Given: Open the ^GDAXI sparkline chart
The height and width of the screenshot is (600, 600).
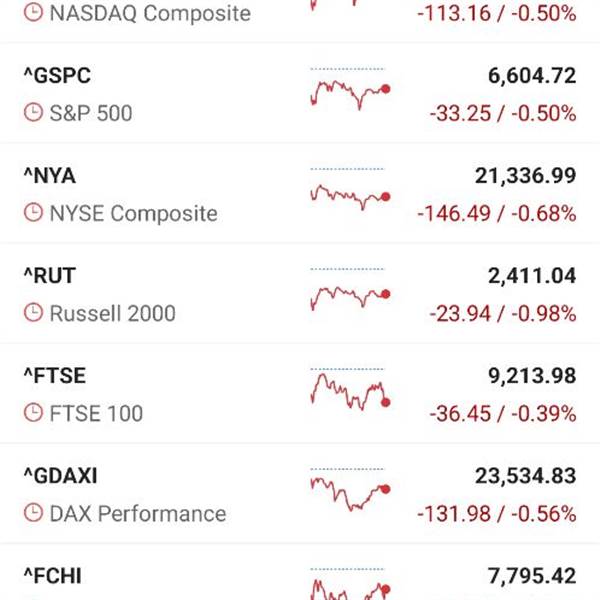Looking at the screenshot, I should [349, 491].
